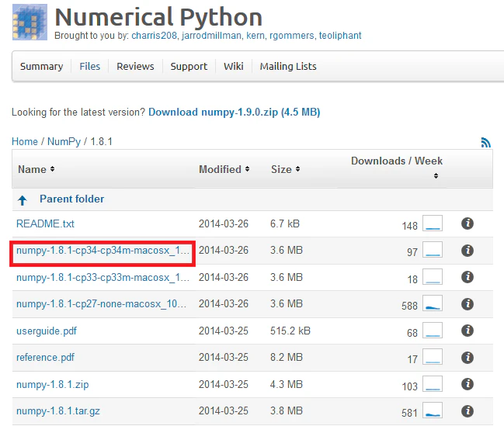
Task: Show info for reference.pdf
Action: (x=468, y=357)
